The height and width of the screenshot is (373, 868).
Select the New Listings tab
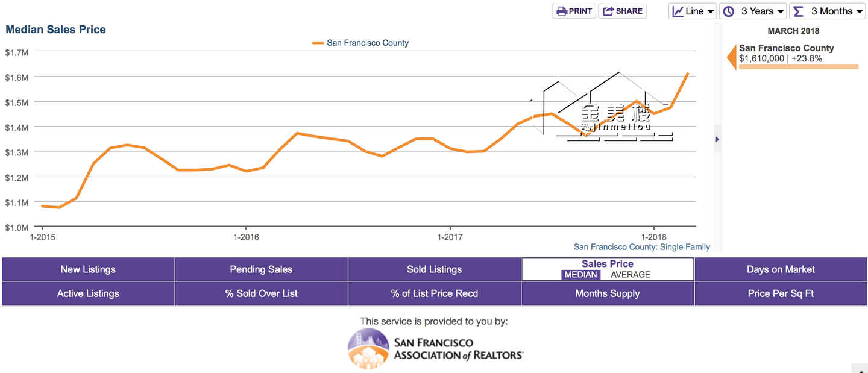click(x=88, y=269)
